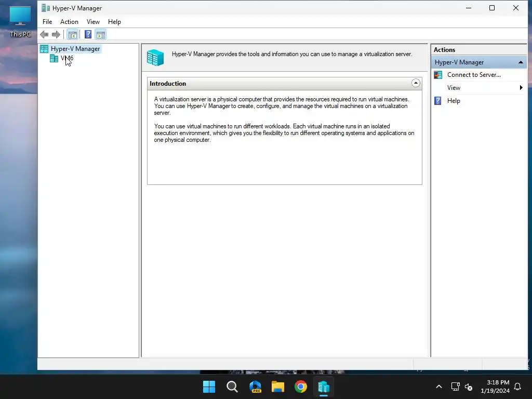Click the Back arrow in the toolbar

(x=44, y=34)
